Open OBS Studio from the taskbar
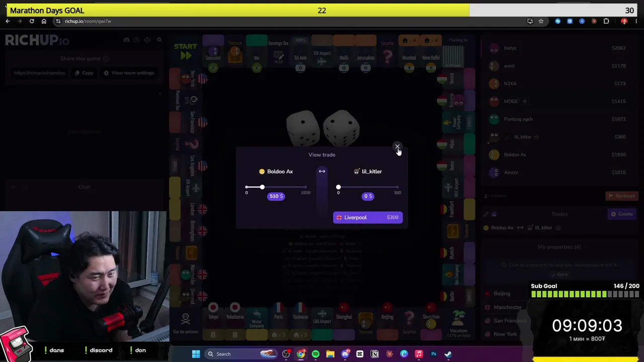The height and width of the screenshot is (362, 644). pyautogui.click(x=286, y=354)
